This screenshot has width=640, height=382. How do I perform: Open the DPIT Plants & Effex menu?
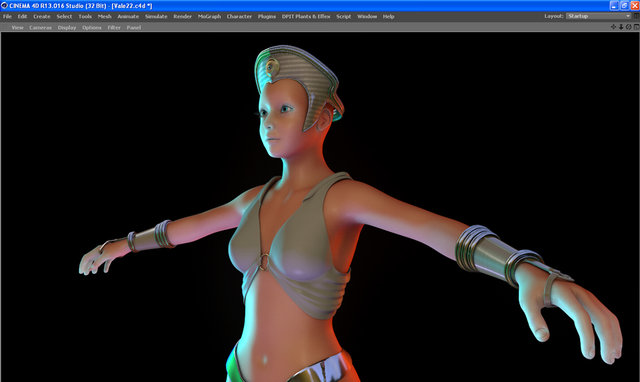coord(306,16)
